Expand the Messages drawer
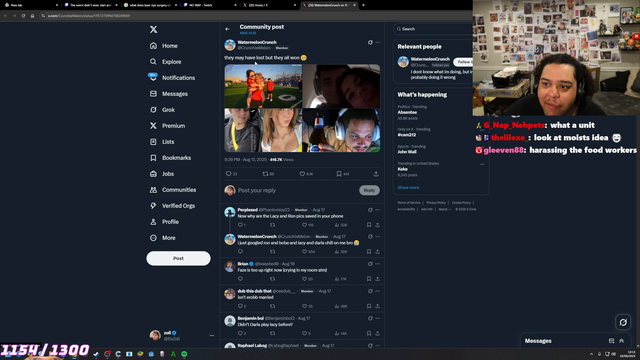Screen dimensions: 640x360 [x=622, y=341]
